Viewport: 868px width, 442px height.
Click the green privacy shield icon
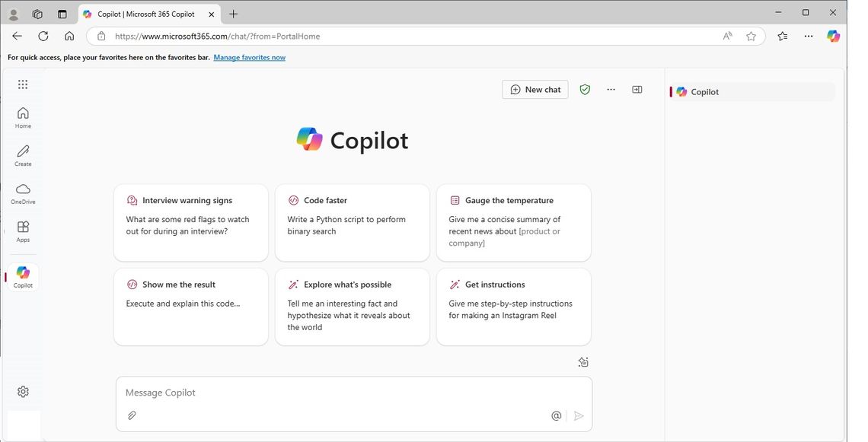(585, 89)
